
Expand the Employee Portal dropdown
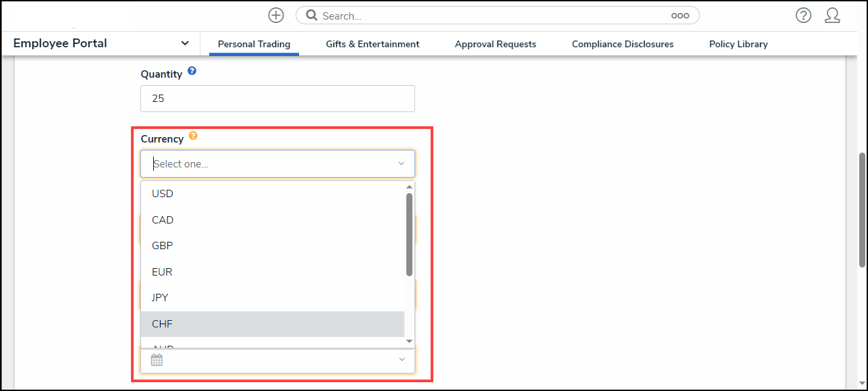point(185,44)
